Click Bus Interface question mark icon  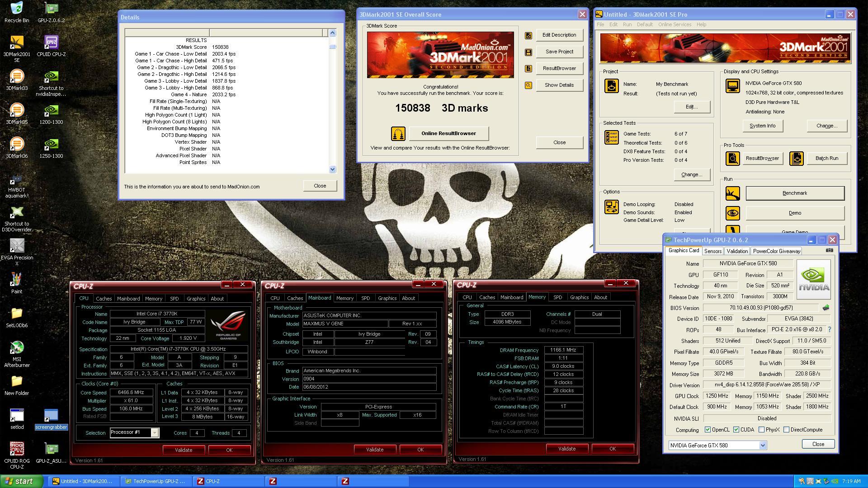point(830,329)
